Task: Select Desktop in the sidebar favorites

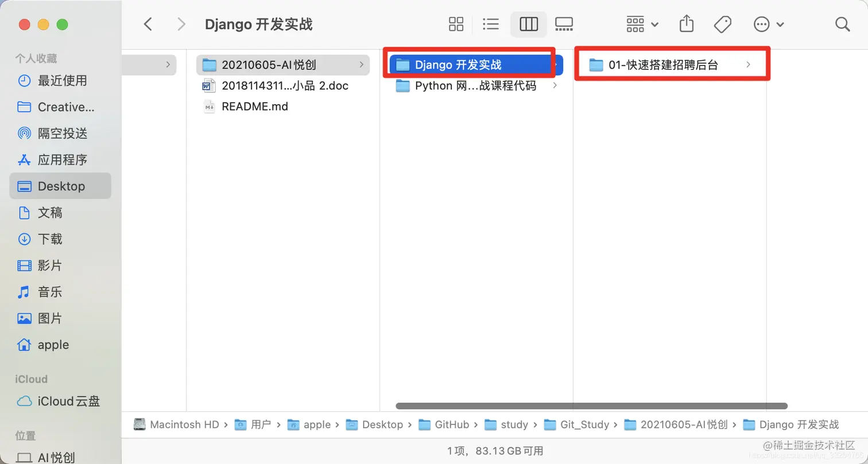Action: click(60, 186)
